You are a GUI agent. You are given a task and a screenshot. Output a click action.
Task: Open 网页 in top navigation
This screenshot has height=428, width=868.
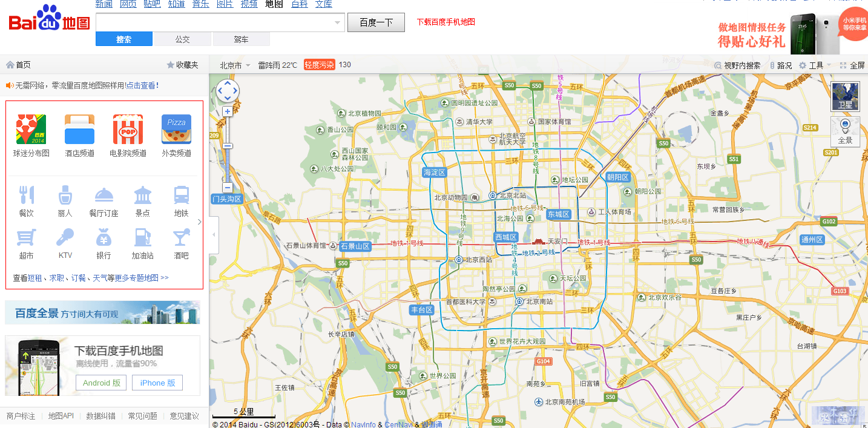pyautogui.click(x=128, y=4)
